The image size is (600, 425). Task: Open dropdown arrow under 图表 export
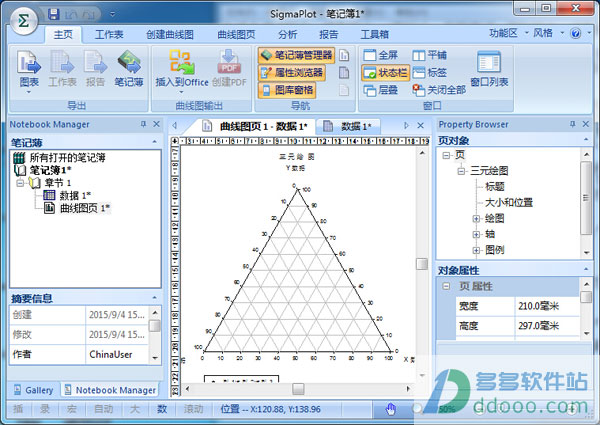pyautogui.click(x=29, y=93)
